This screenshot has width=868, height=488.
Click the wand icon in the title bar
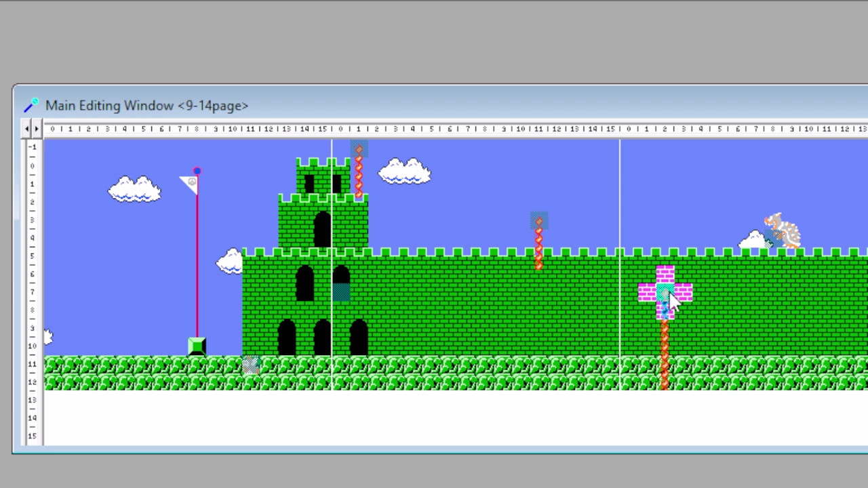(31, 105)
